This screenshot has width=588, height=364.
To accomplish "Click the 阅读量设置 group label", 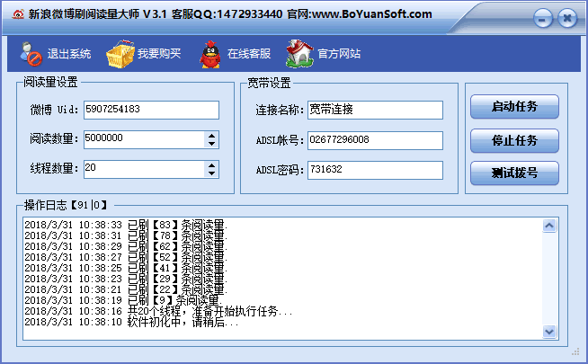I will point(50,82).
